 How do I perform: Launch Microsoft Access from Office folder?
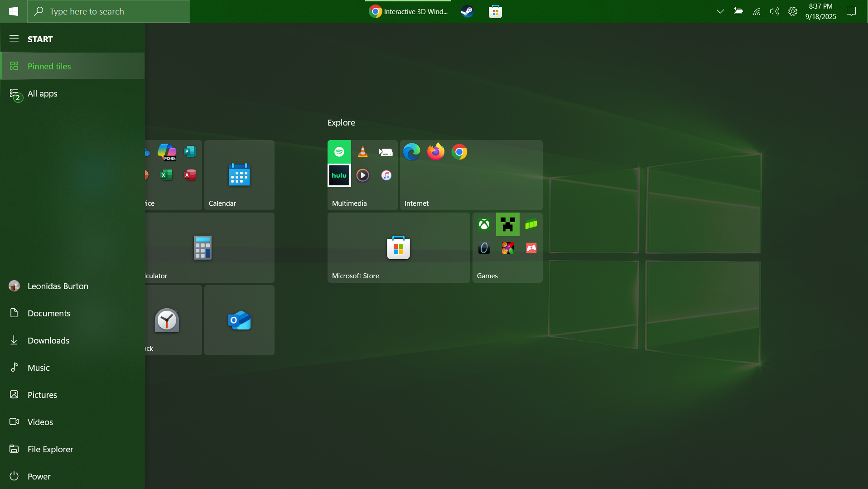(190, 175)
